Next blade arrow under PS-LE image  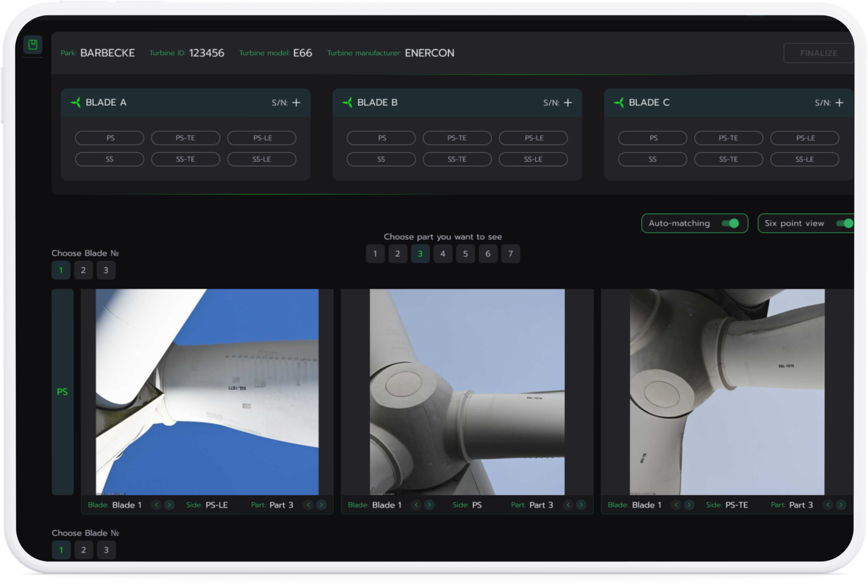(x=169, y=505)
